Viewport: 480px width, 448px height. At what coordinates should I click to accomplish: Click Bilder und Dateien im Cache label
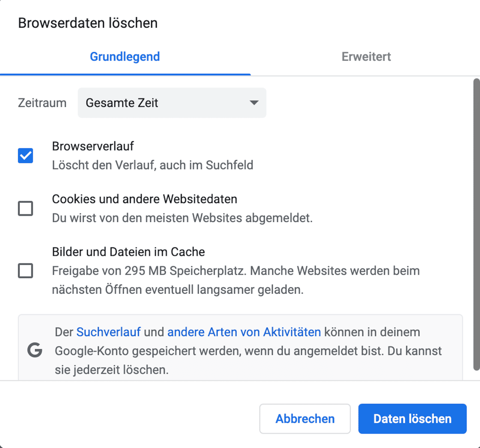coord(128,252)
